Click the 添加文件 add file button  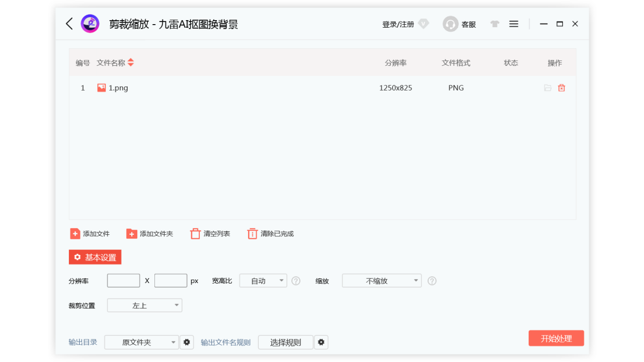[x=90, y=234]
